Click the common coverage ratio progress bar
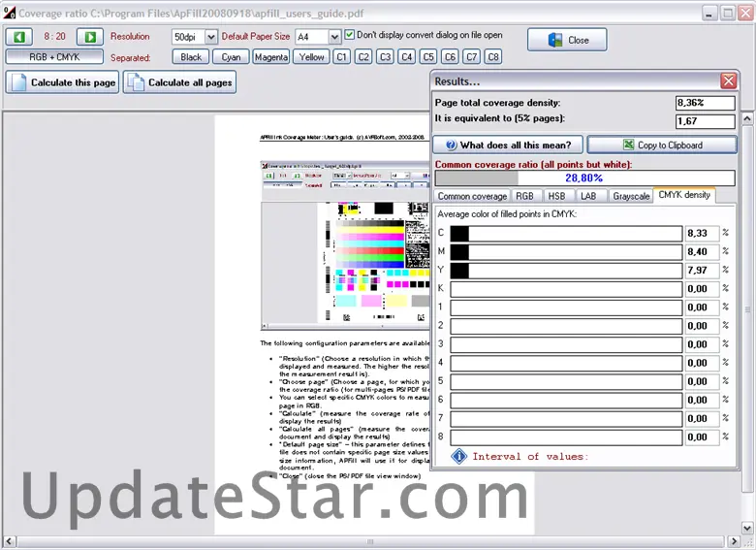This screenshot has width=756, height=550. point(584,178)
